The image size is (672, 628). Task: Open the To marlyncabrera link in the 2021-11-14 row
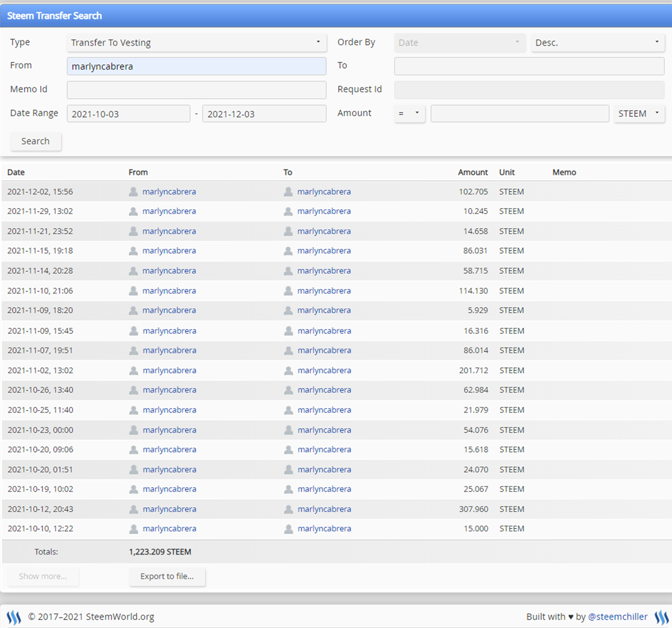(324, 271)
